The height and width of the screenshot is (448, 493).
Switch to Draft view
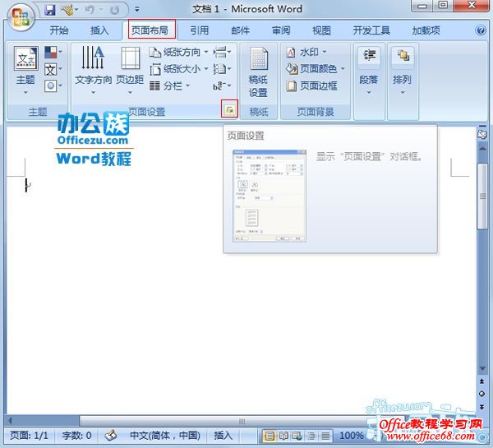(x=325, y=436)
